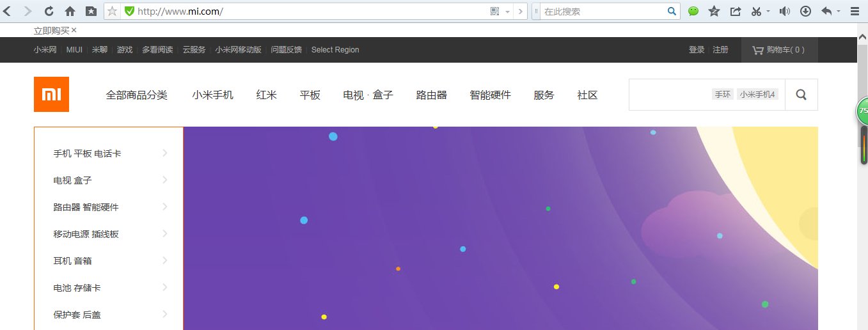Image resolution: width=868 pixels, height=330 pixels.
Task: Click the search magnifier in browser search box
Action: pos(672,11)
